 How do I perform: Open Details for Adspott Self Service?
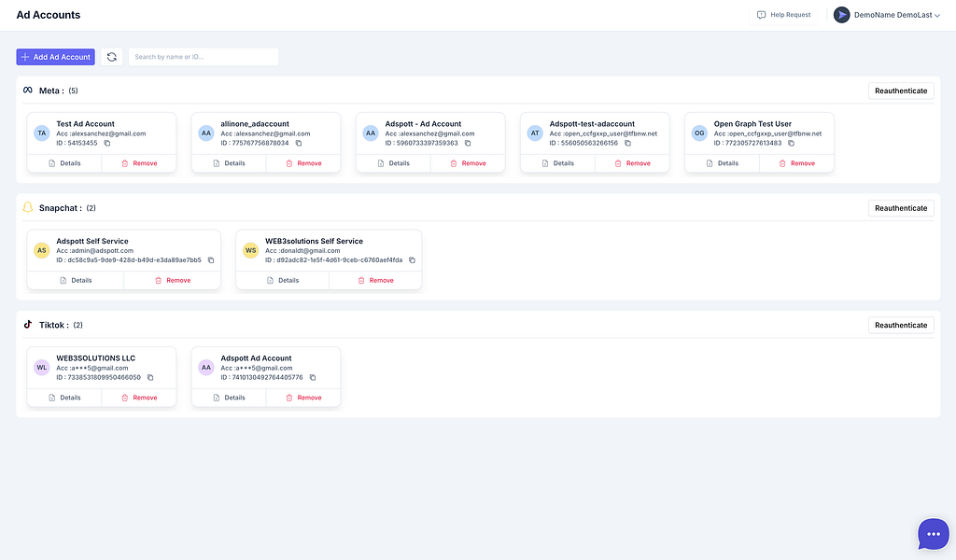(76, 280)
